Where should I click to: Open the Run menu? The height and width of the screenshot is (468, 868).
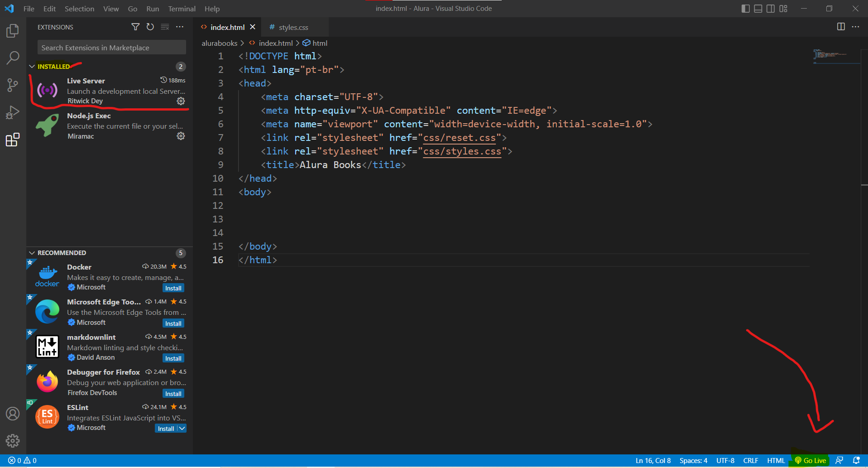point(153,9)
